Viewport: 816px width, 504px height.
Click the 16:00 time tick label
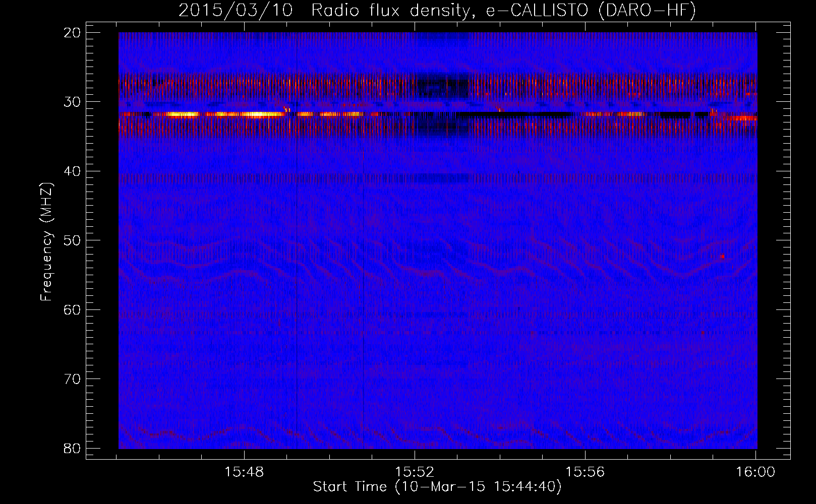coord(755,472)
